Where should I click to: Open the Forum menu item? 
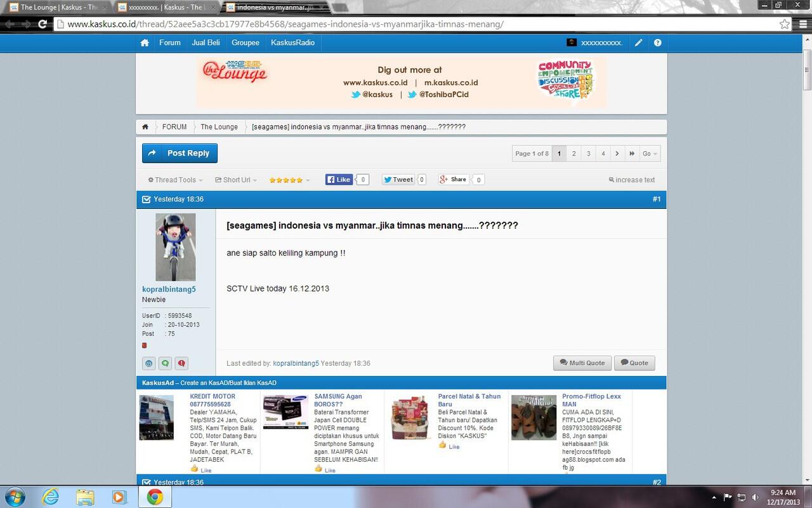click(170, 43)
